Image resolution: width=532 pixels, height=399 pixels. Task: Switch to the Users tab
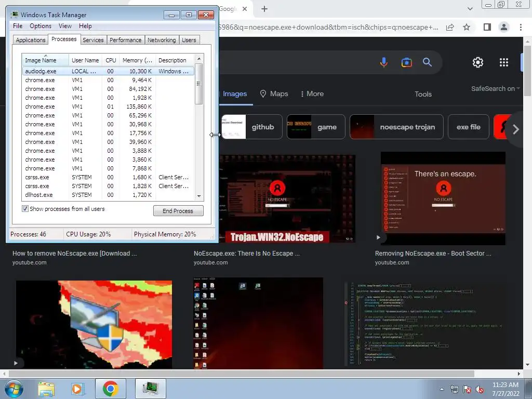point(189,40)
